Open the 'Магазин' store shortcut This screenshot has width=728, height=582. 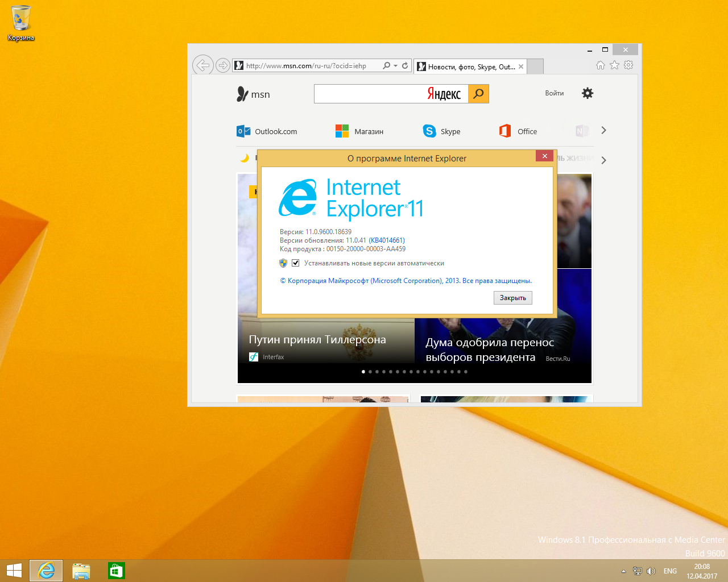click(359, 131)
